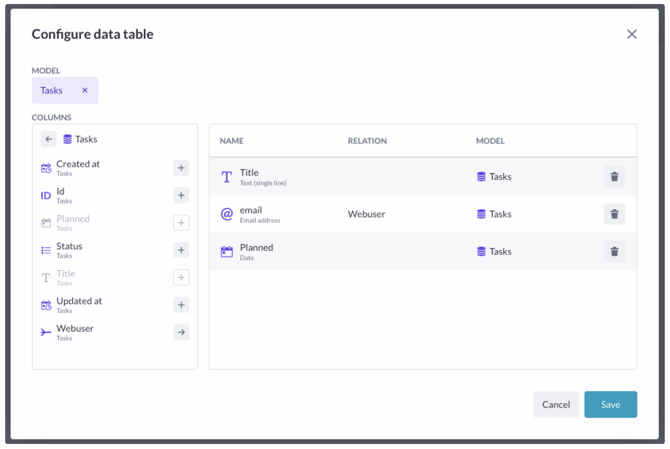Delete the Planned column row
The image size is (670, 449).
pos(614,251)
